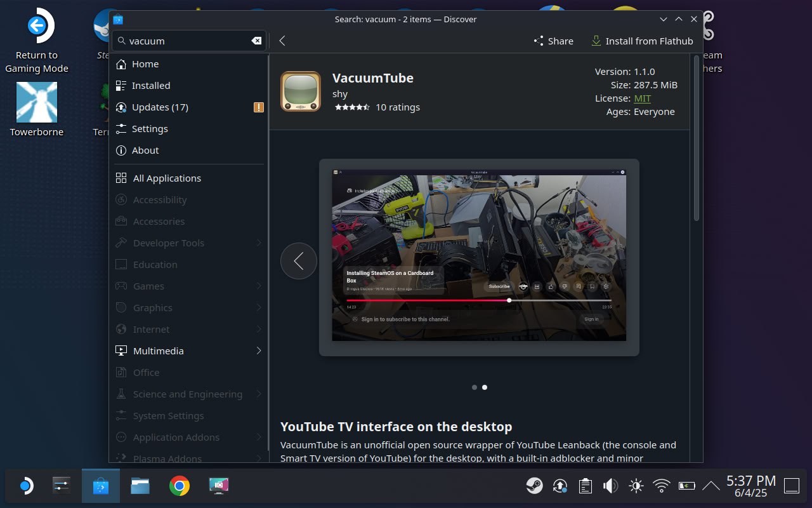The height and width of the screenshot is (508, 812).
Task: Open the Home page in the sidebar
Action: [x=189, y=64]
